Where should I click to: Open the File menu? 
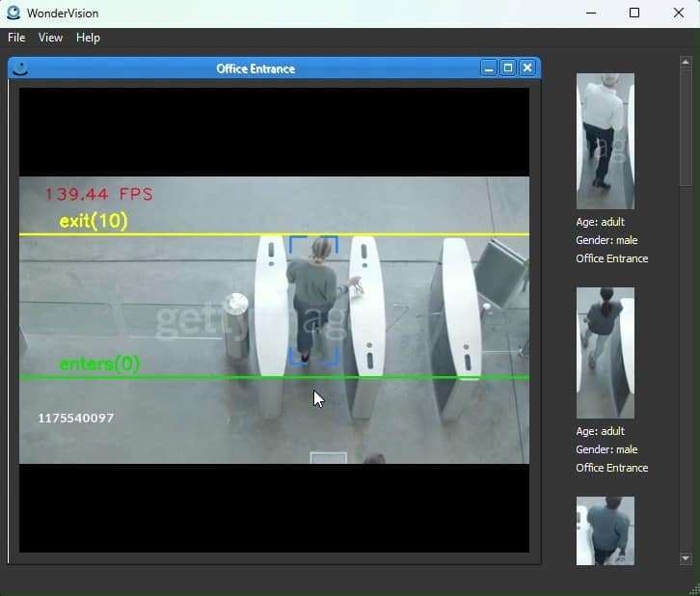[x=16, y=38]
